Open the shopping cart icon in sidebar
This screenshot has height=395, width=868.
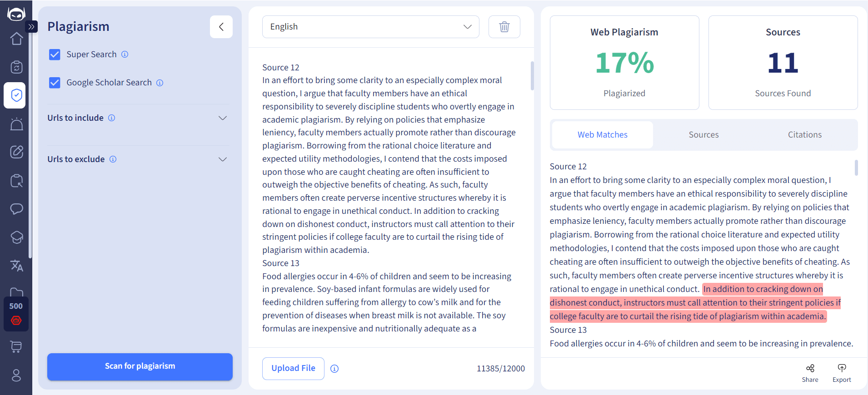click(x=16, y=347)
